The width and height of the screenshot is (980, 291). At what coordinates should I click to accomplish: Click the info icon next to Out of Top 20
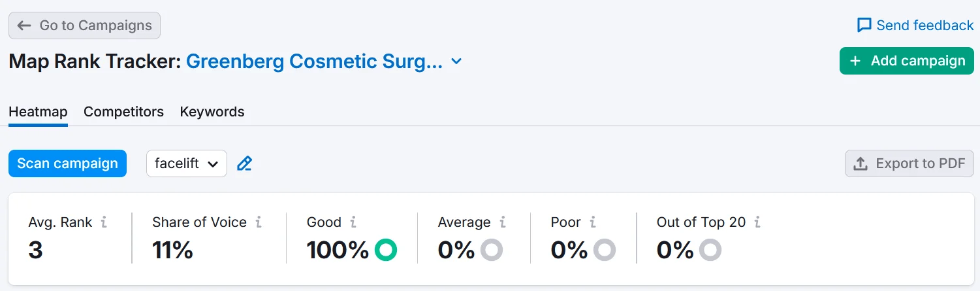tap(757, 222)
